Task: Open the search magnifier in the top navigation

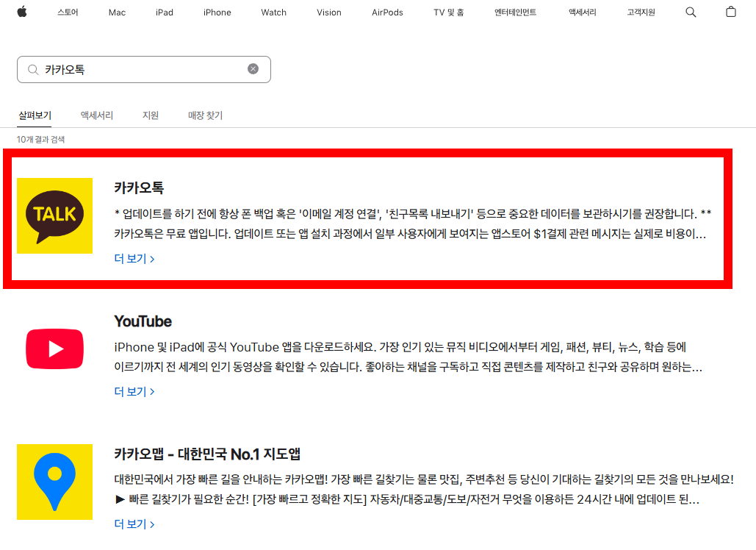Action: [691, 12]
